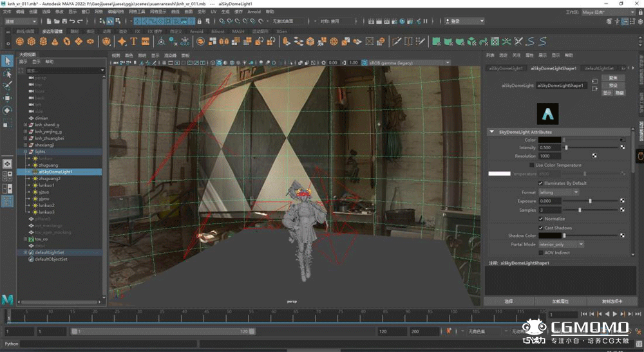
Task: Expand the defaultLightSet node in Outliner
Action: [25, 252]
